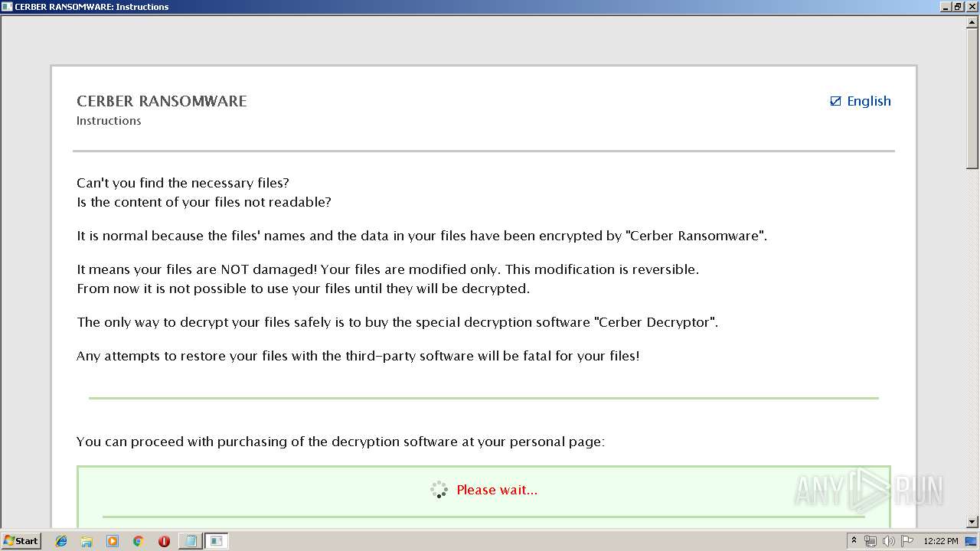Screen dimensions: 980x551
Task: Open the Action Center flag icon
Action: [x=907, y=541]
